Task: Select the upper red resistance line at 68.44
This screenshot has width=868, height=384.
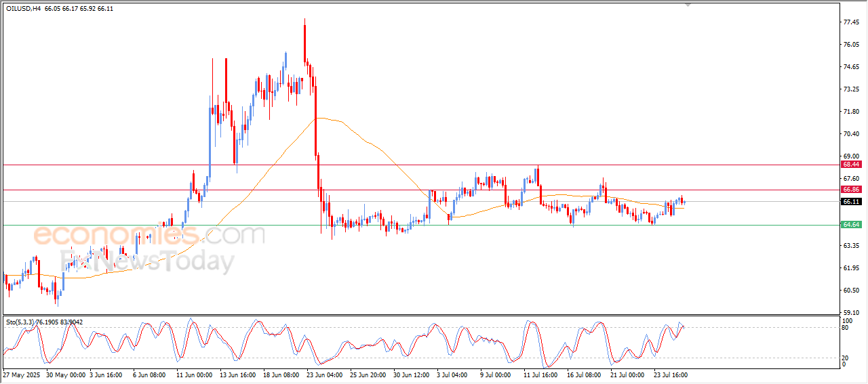Action: pos(420,165)
